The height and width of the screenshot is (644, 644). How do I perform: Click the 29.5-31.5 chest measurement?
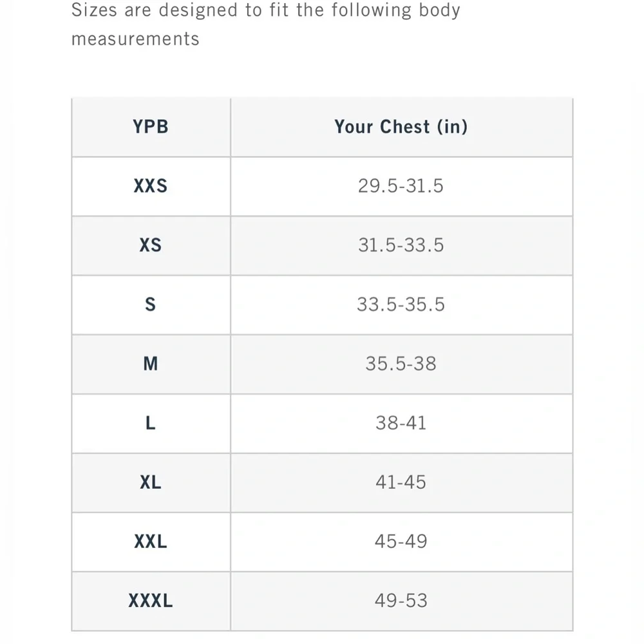pos(401,186)
